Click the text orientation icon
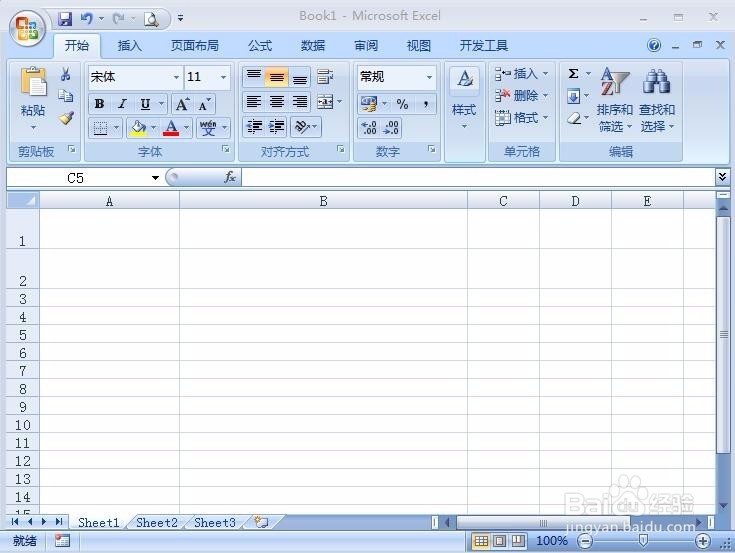This screenshot has height=553, width=735. (x=302, y=127)
